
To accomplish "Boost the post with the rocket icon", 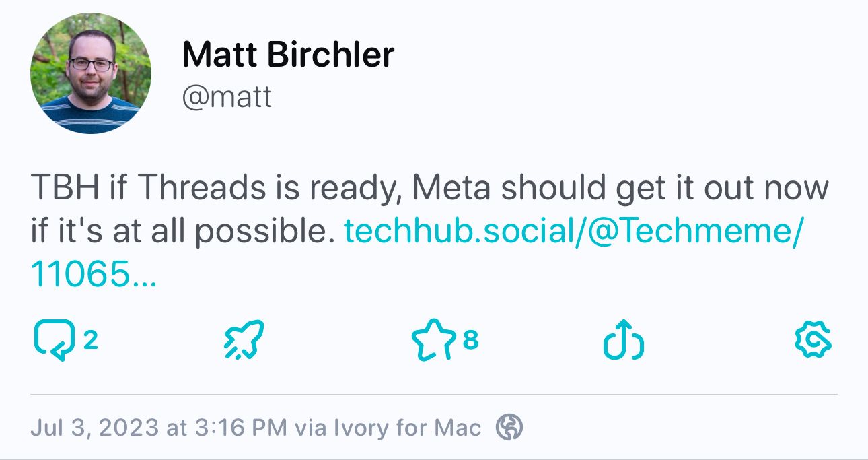I will tap(243, 341).
